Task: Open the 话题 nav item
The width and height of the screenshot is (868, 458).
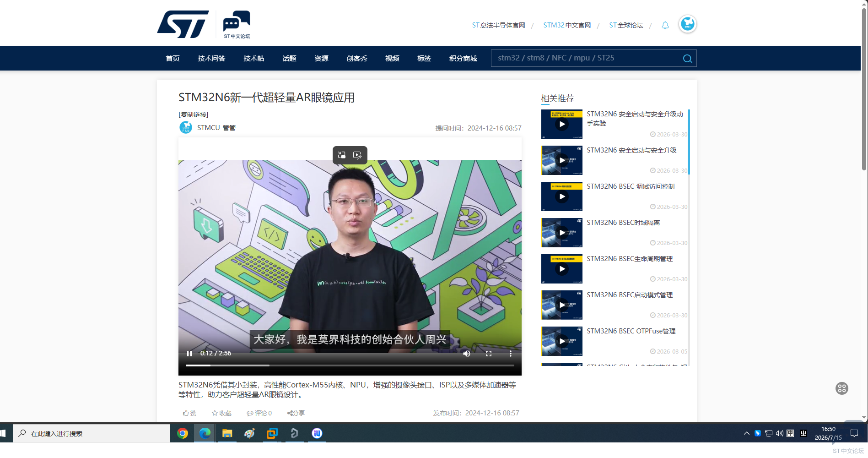Action: 289,59
